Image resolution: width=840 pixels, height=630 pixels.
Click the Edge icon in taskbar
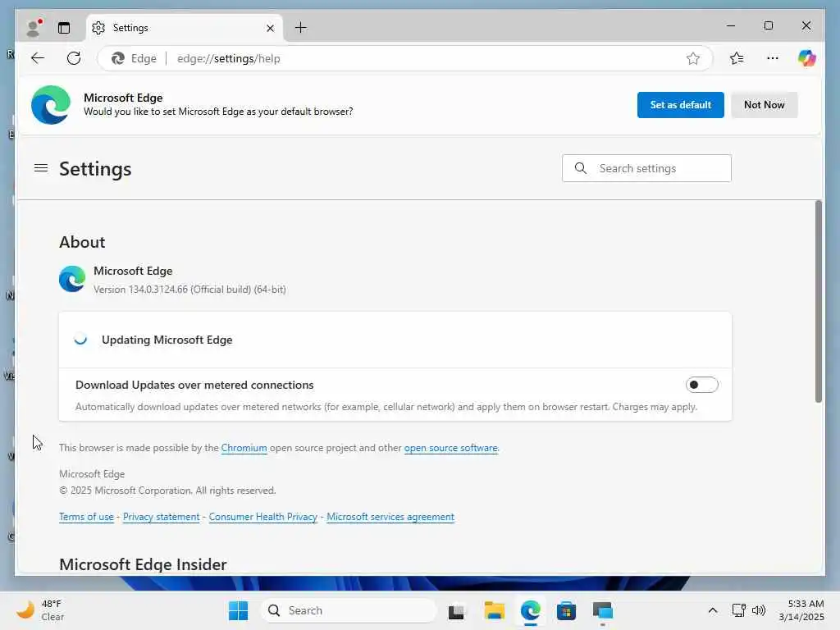(x=531, y=610)
